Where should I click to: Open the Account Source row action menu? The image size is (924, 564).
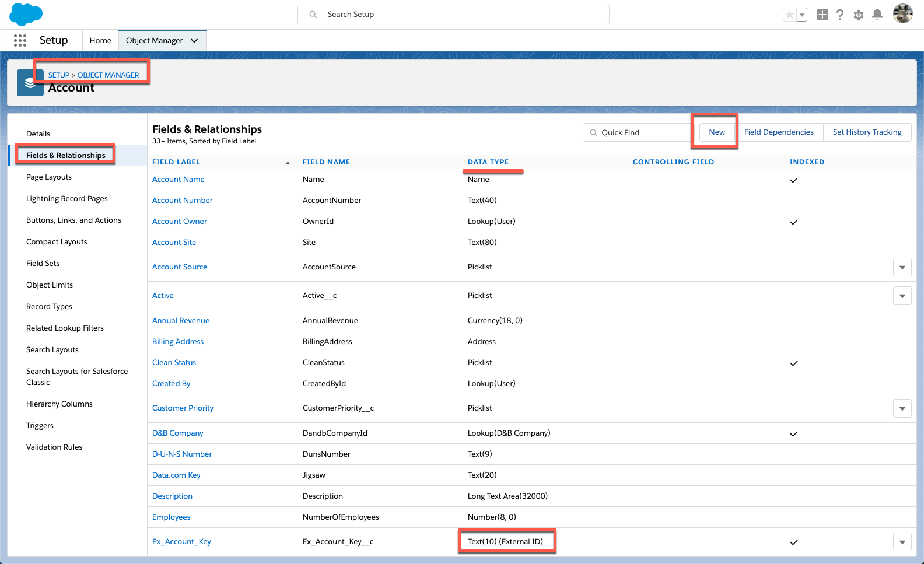tap(902, 267)
